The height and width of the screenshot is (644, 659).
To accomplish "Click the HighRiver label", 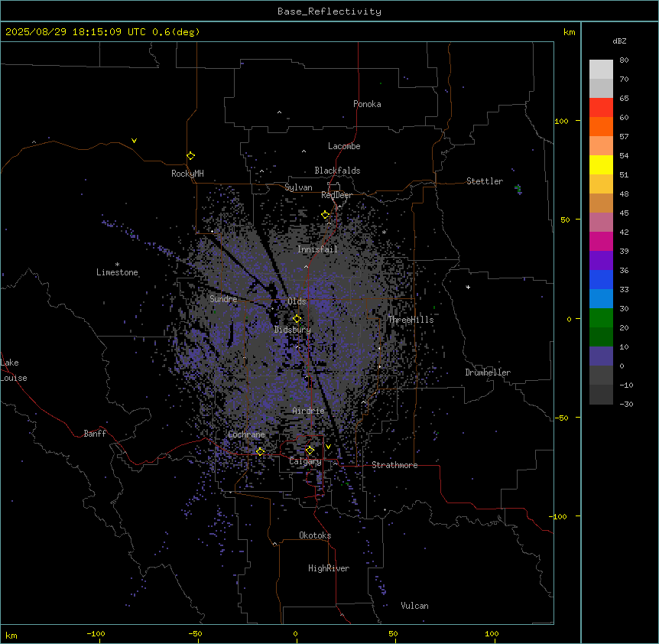I will click(x=329, y=568).
